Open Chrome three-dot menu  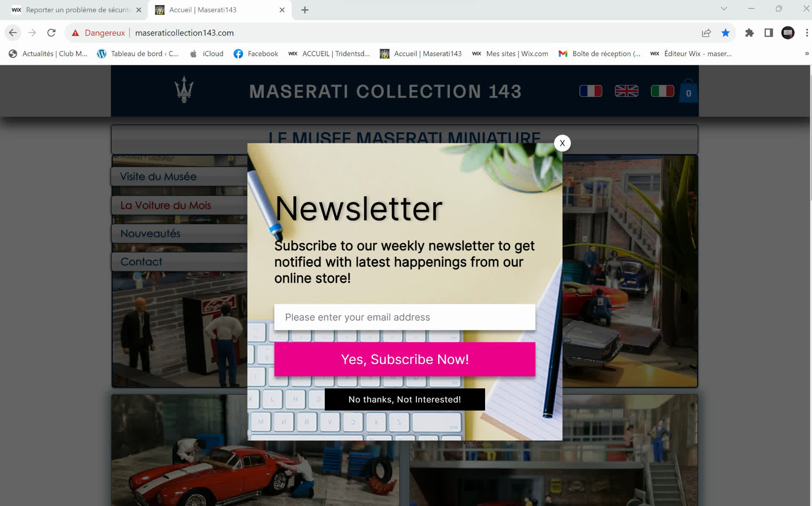click(807, 33)
